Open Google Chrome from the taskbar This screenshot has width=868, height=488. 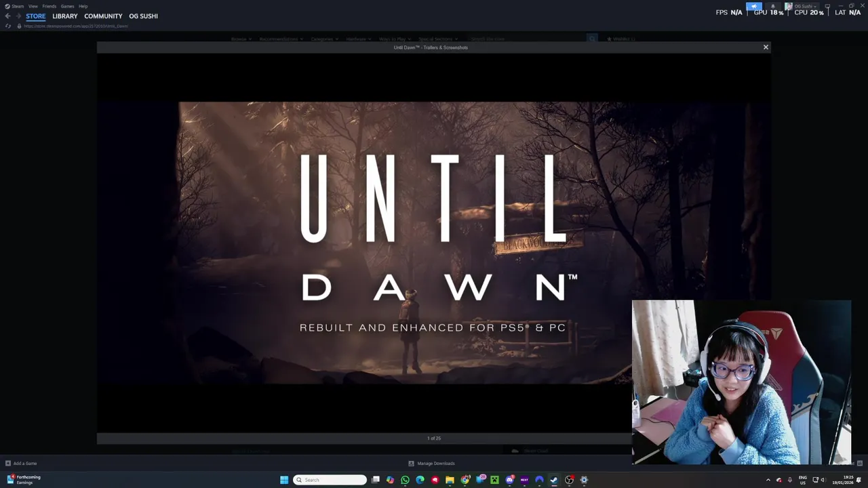pos(465,480)
